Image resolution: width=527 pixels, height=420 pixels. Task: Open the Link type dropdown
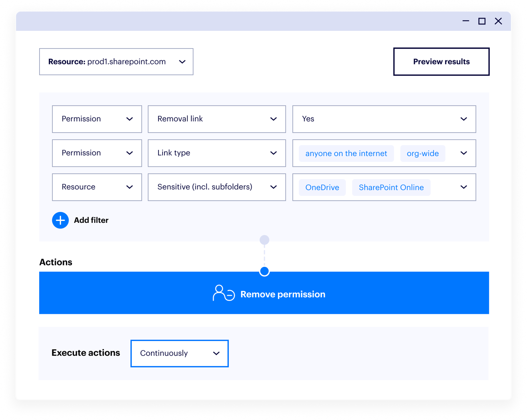tap(216, 153)
